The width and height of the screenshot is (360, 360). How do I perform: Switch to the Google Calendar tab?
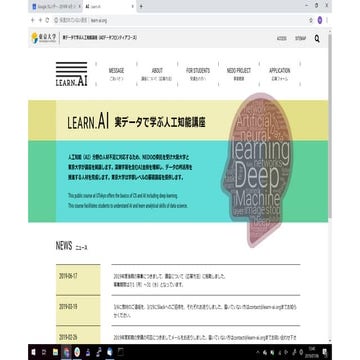click(55, 6)
